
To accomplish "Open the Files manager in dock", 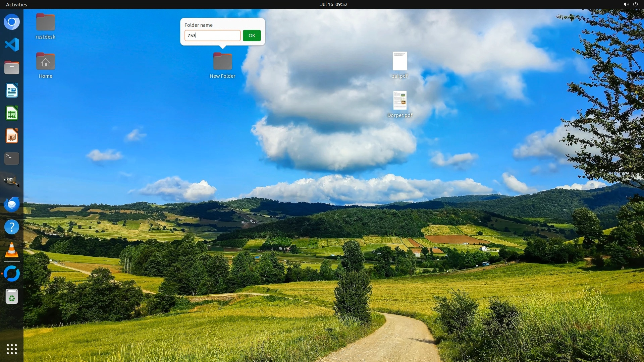I will click(x=12, y=68).
